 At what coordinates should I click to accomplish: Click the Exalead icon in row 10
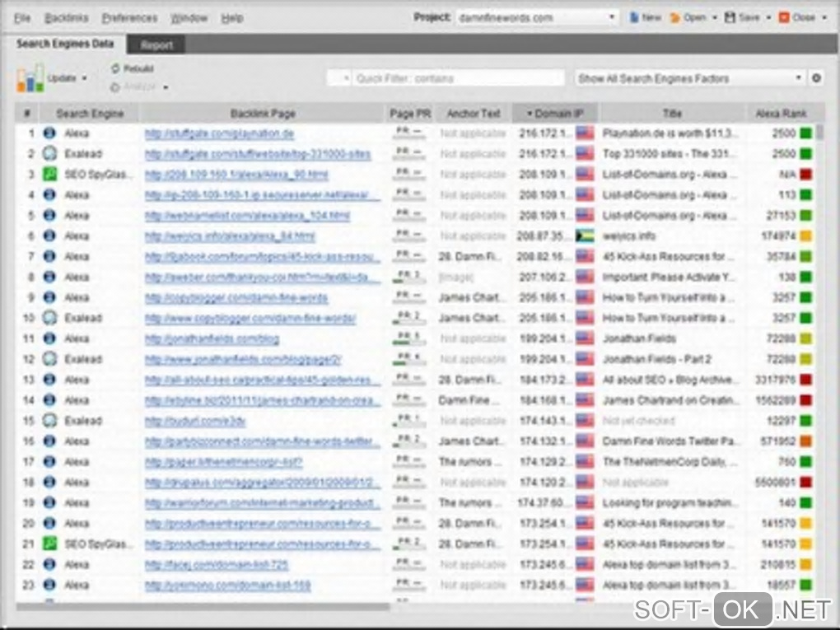click(x=49, y=318)
